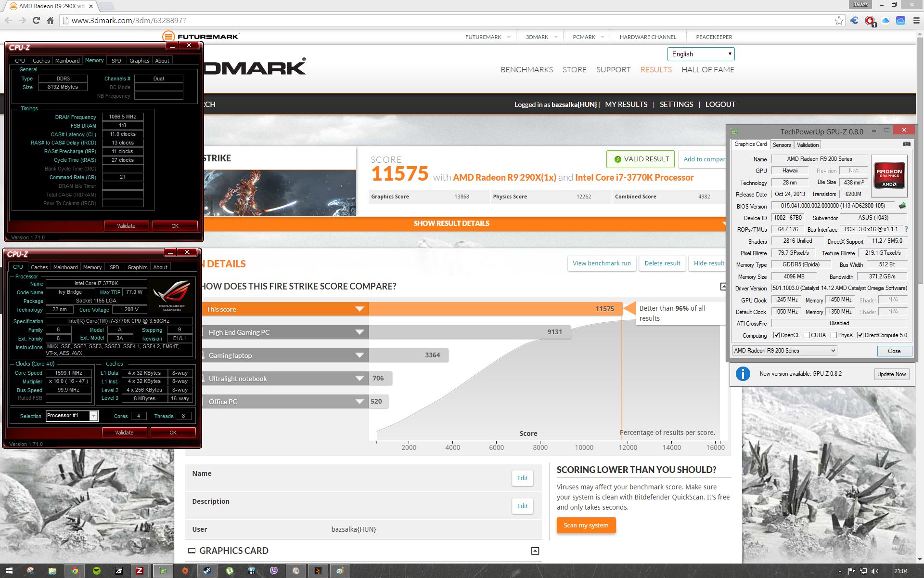Image resolution: width=924 pixels, height=578 pixels.
Task: Click the Close button in GPU-Z
Action: click(x=894, y=351)
